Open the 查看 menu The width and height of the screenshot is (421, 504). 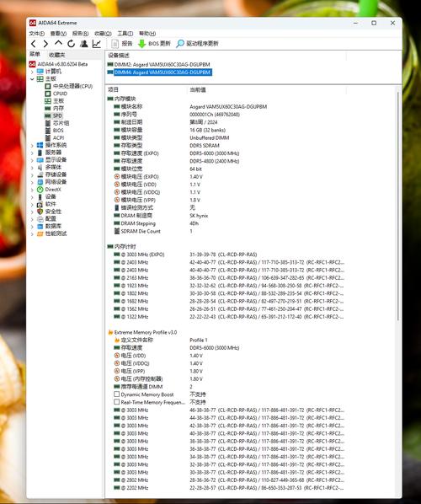[58, 34]
